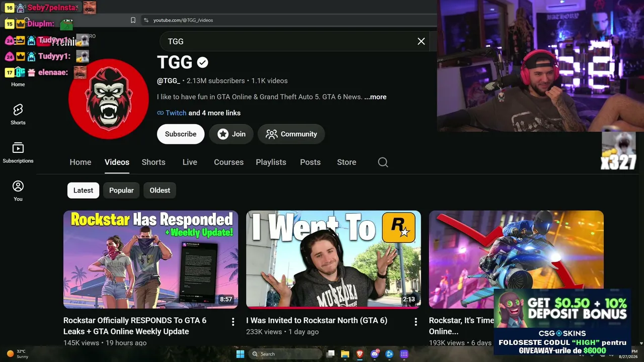Open Task View on the taskbar
The width and height of the screenshot is (644, 362).
[331, 354]
